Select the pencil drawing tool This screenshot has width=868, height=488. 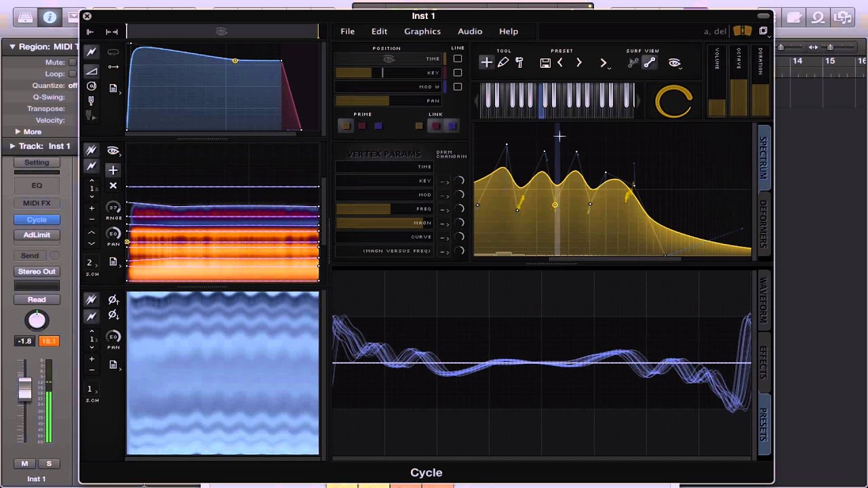tap(503, 62)
